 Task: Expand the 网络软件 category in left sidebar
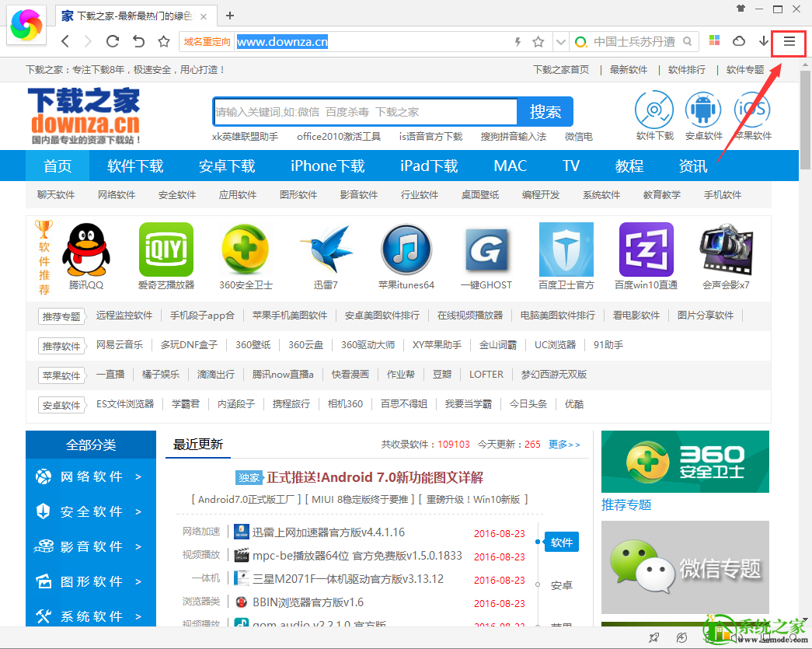[x=91, y=476]
